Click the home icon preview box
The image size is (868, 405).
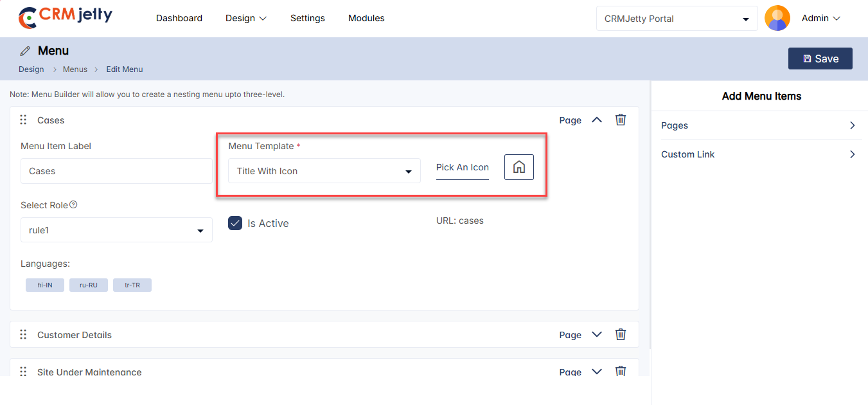[518, 167]
